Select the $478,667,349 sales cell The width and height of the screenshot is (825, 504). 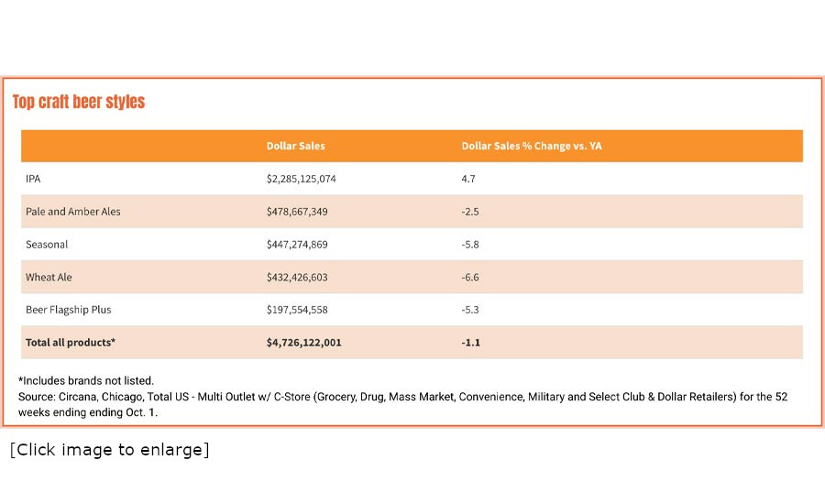(x=297, y=212)
